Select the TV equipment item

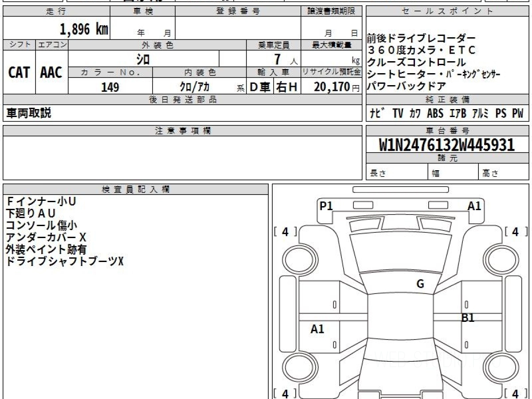[x=398, y=113]
